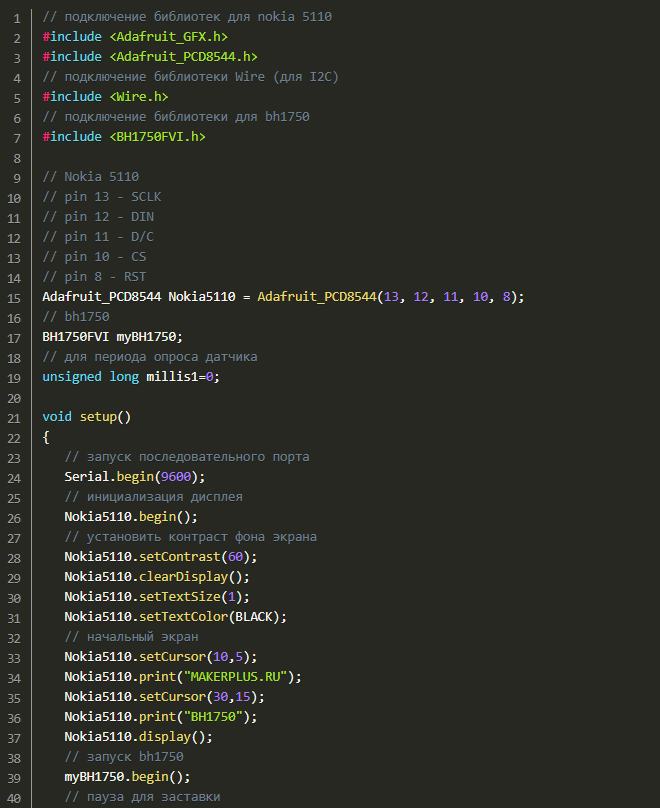Select the 'BH1750FVI myBH1750;' declaration
This screenshot has width=660, height=808.
click(112, 337)
